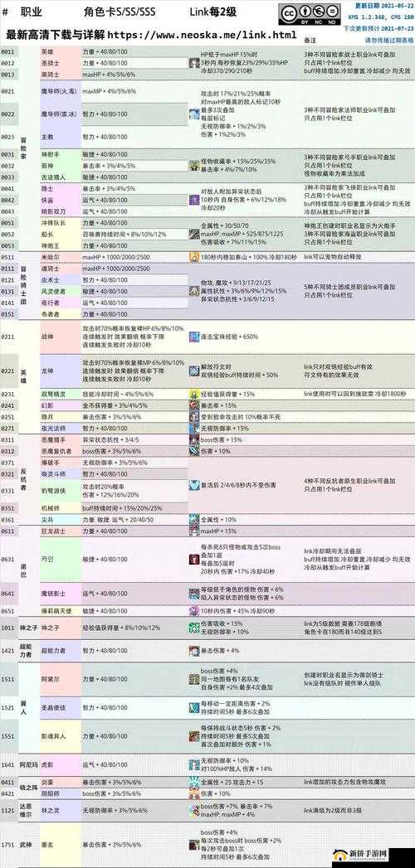Click the warrior link icon beside 'HP低于maxHP 15%时'
Viewport: 415px width, 868px height.
pos(194,64)
